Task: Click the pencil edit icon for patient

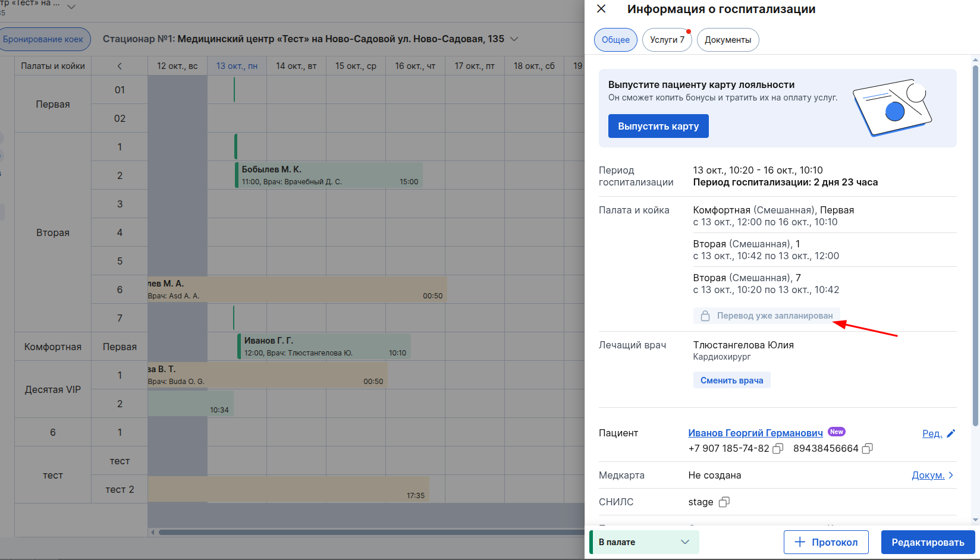Action: pyautogui.click(x=951, y=433)
